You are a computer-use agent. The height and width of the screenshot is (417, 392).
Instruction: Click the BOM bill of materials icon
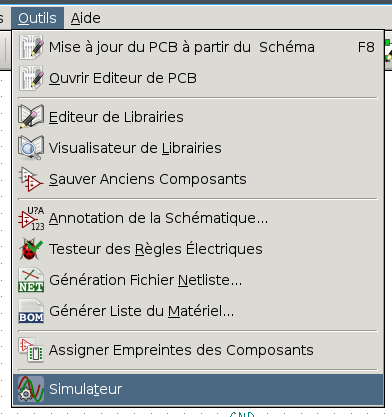[31, 311]
